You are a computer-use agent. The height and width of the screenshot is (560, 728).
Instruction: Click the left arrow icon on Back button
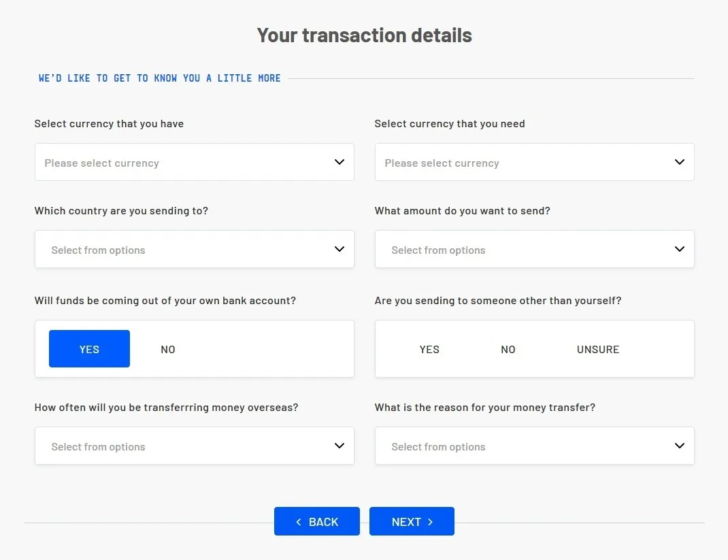[299, 522]
